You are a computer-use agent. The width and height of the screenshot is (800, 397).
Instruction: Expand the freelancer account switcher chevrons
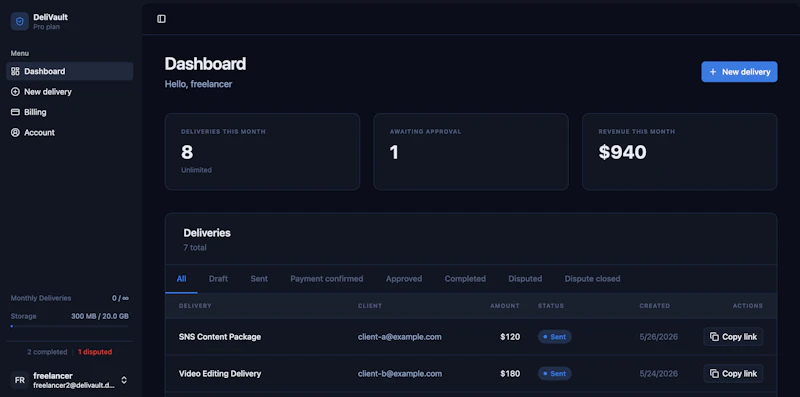coord(124,380)
